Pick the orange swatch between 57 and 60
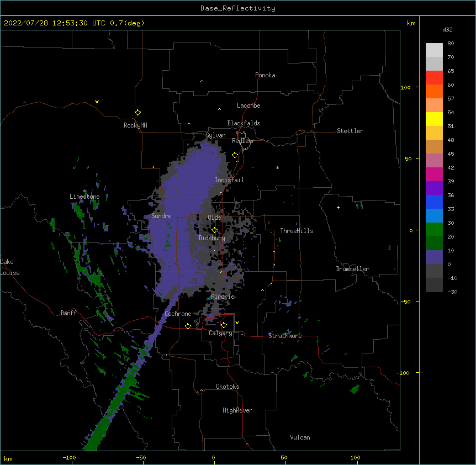The image size is (476, 465). click(434, 91)
